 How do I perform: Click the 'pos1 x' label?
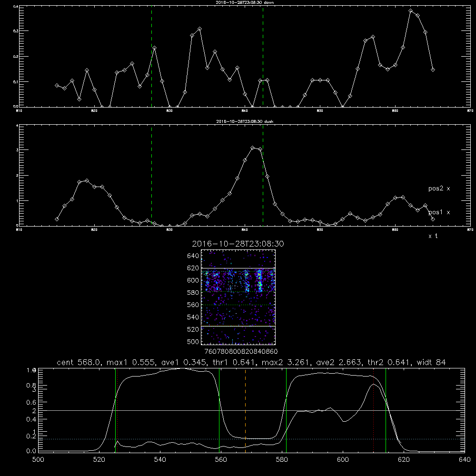tap(439, 212)
